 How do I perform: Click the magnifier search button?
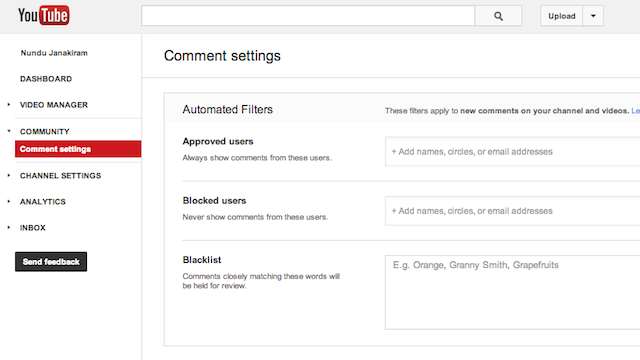point(498,16)
